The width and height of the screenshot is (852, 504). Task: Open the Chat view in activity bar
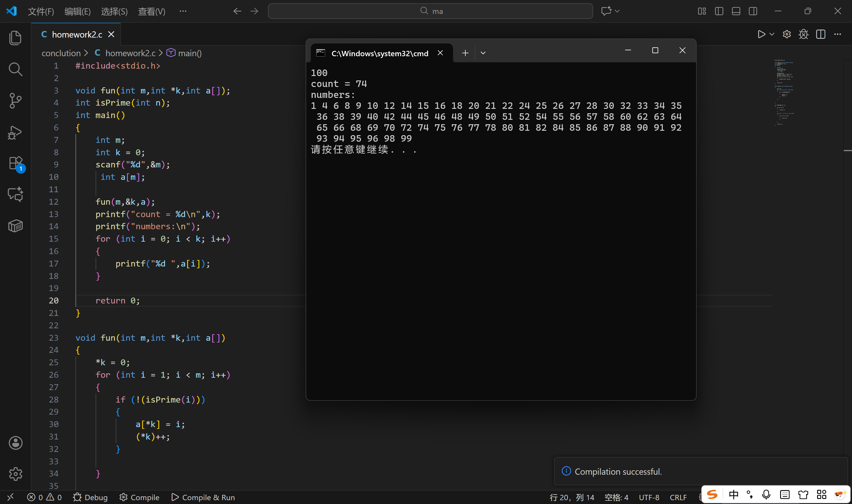click(15, 194)
